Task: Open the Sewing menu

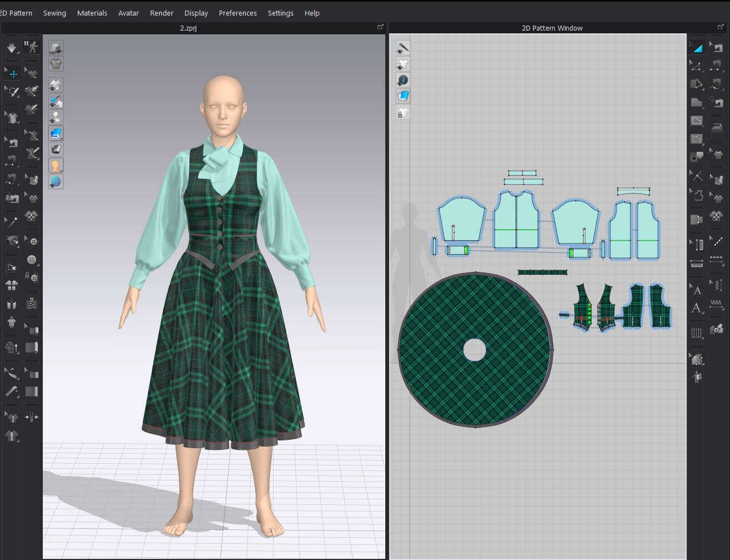Action: (54, 13)
